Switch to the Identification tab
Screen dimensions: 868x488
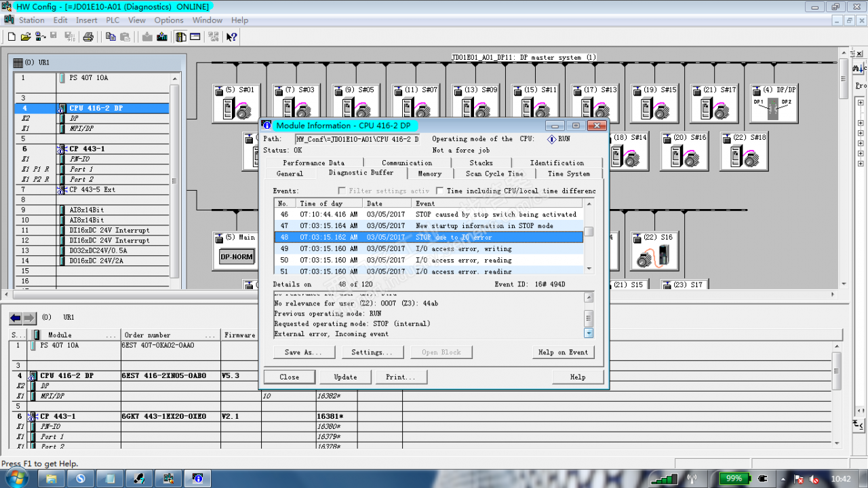tap(557, 163)
